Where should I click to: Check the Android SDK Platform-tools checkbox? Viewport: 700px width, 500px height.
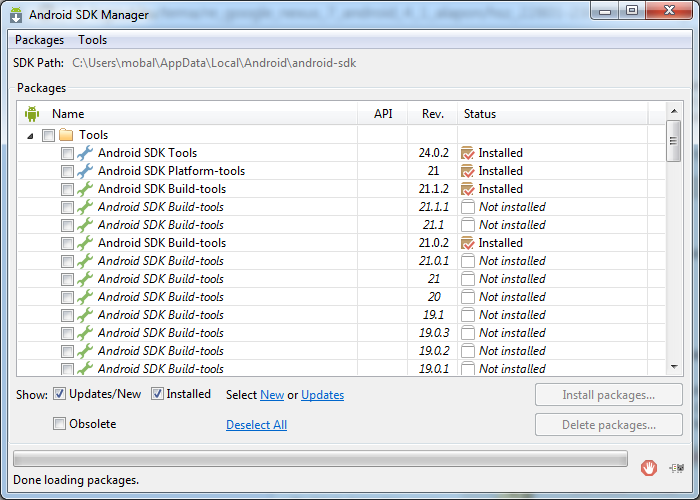(67, 171)
